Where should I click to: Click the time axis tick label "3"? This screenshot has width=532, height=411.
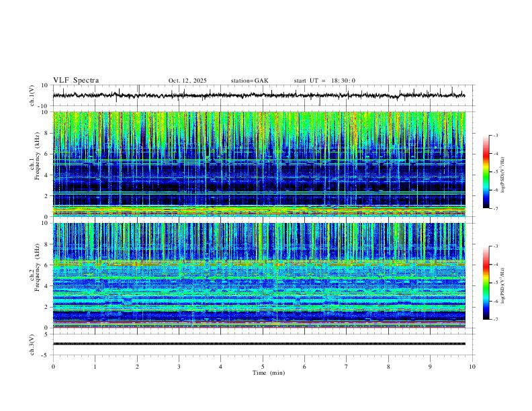coord(179,367)
